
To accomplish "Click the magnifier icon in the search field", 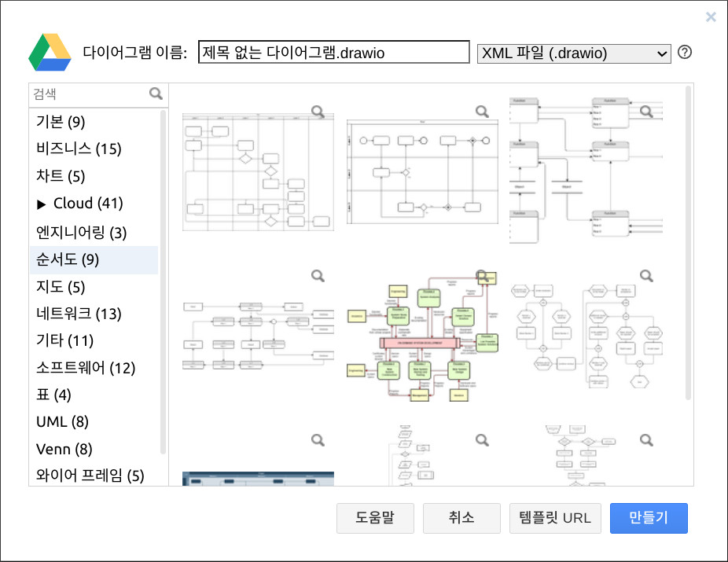I will coord(155,94).
